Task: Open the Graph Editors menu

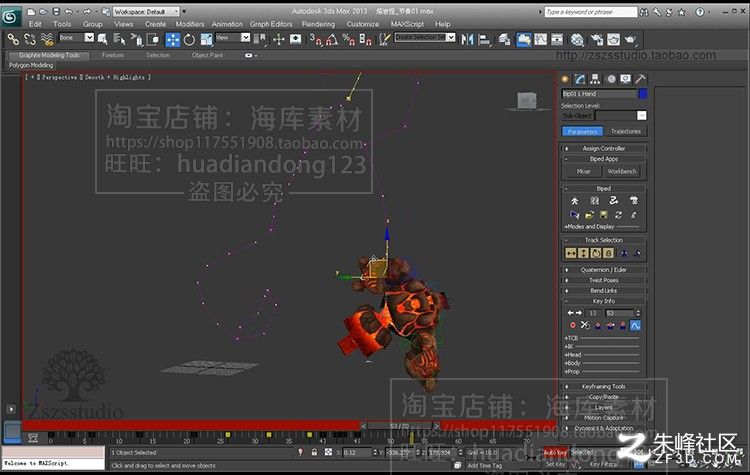Action: tap(271, 24)
